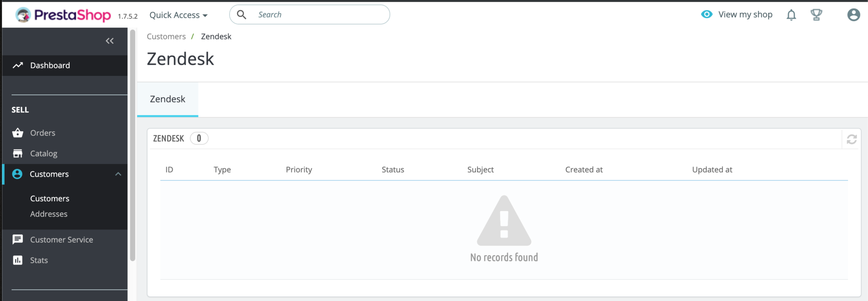Click the No records found text
868x301 pixels.
504,257
